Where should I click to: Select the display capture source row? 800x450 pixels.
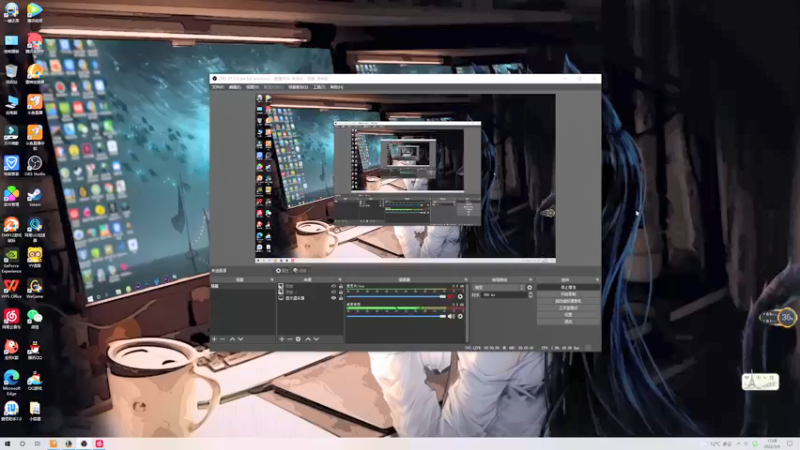311,298
